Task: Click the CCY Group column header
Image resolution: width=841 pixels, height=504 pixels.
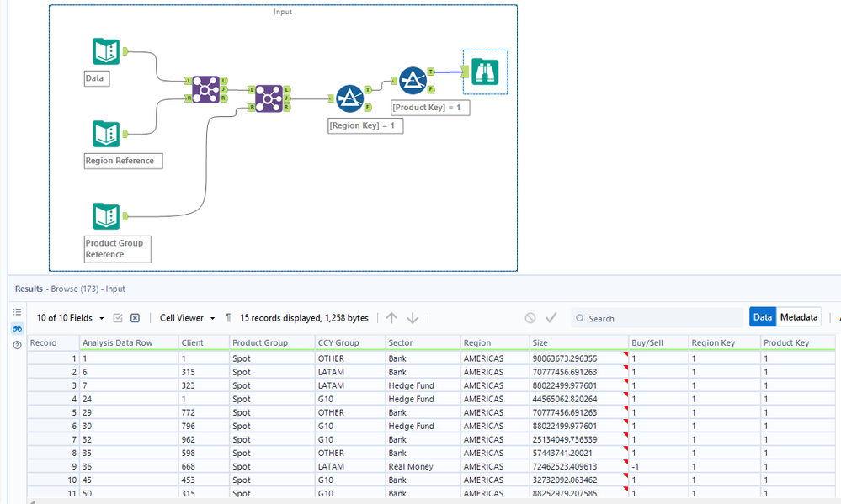Action: coord(350,342)
